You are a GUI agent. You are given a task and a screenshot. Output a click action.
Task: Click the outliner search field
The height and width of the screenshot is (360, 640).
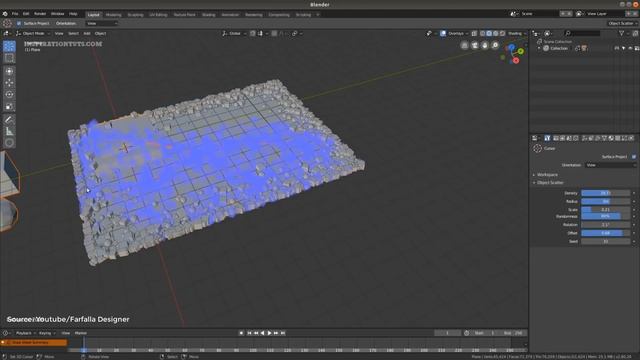tap(583, 33)
